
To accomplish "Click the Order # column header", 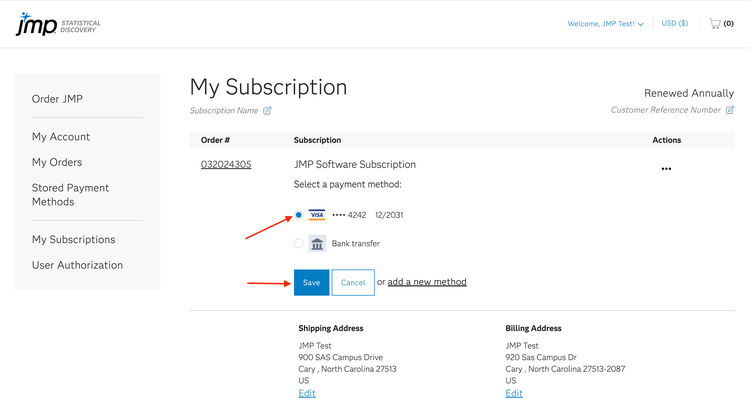I will pyautogui.click(x=215, y=140).
